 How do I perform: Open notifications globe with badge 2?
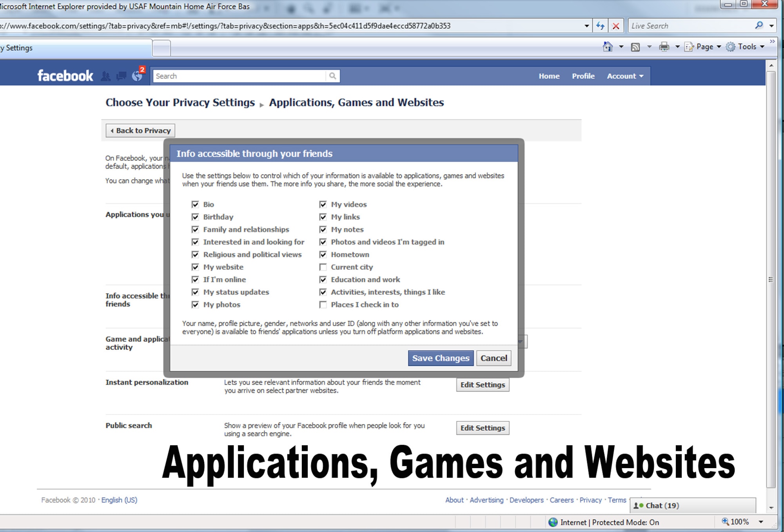pyautogui.click(x=138, y=74)
